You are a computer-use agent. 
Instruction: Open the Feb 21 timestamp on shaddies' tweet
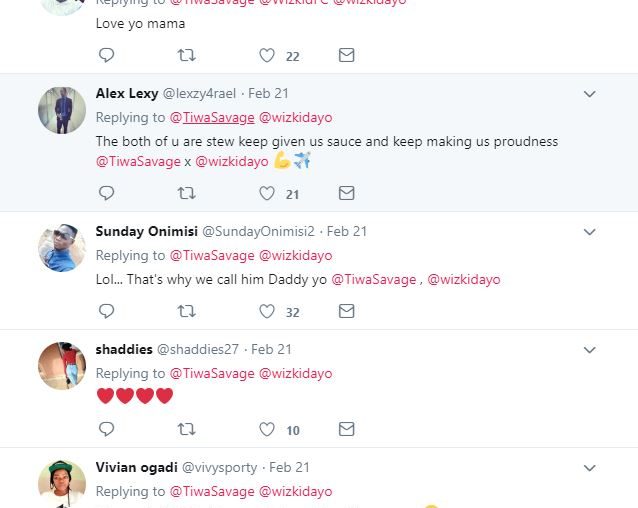pos(271,349)
